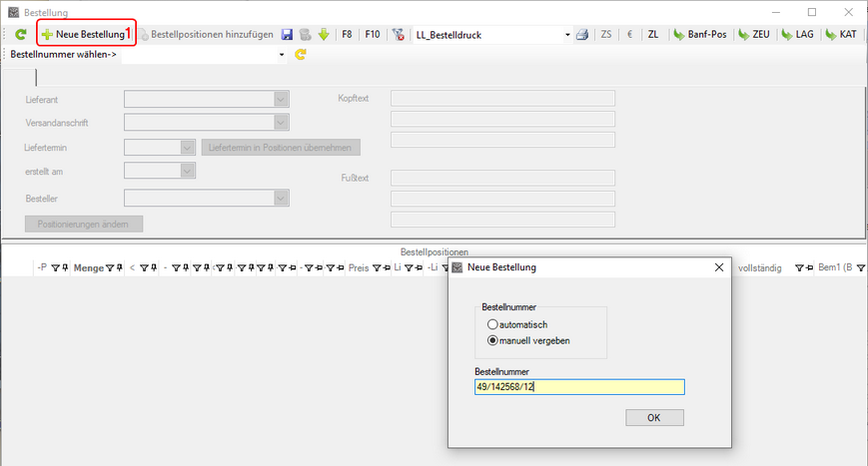Select the automatisch radio button
The image size is (868, 466).
[491, 324]
